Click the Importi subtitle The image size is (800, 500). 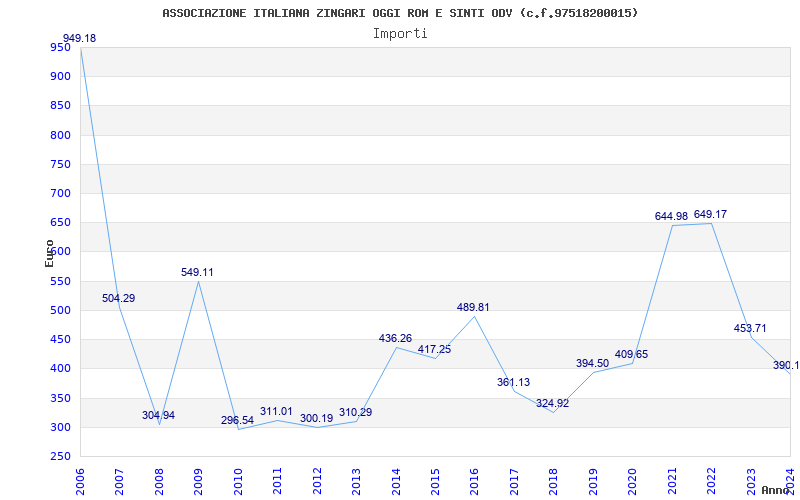coord(400,34)
